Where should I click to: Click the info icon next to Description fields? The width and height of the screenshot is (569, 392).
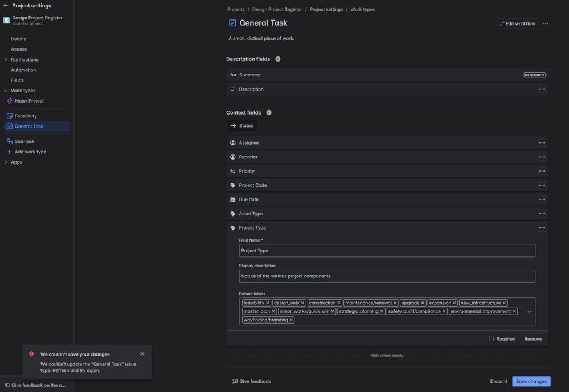[277, 59]
